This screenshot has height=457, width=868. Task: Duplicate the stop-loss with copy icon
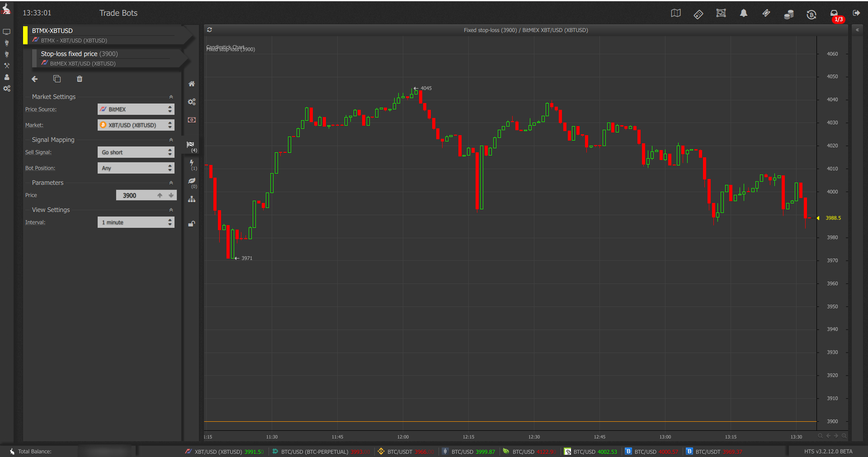point(57,79)
